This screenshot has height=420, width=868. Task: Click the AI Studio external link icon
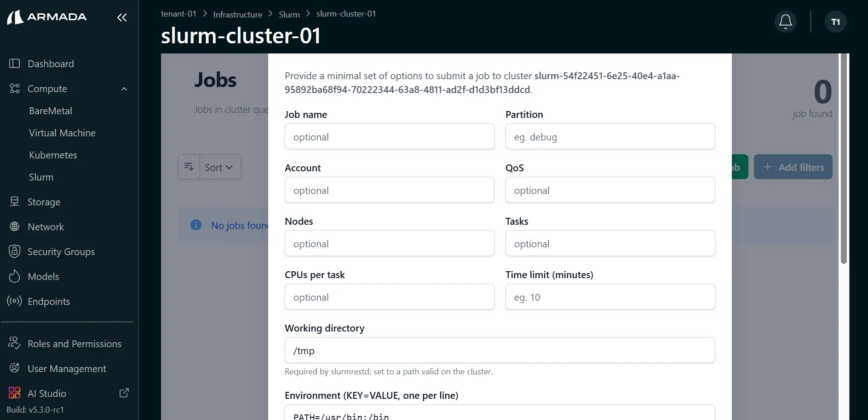[x=124, y=393]
